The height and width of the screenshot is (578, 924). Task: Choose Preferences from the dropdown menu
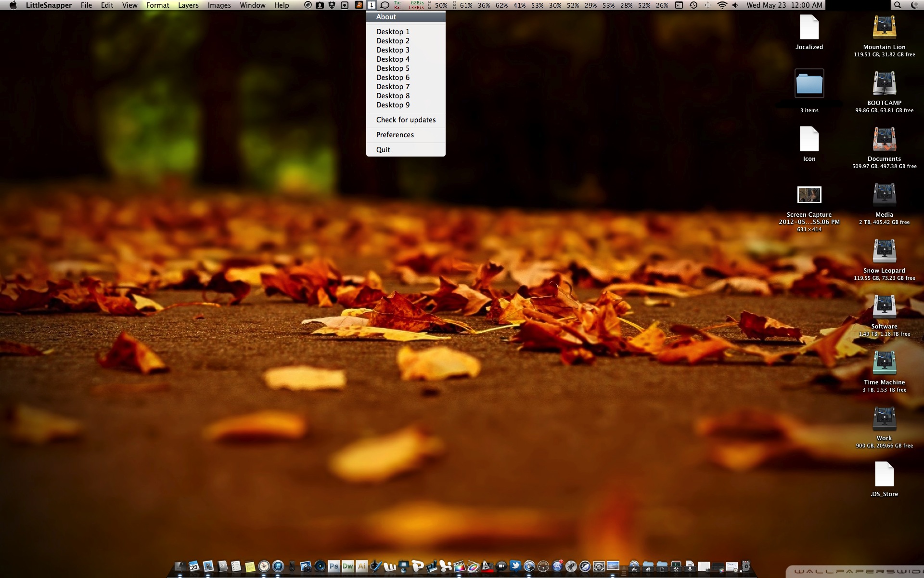395,135
